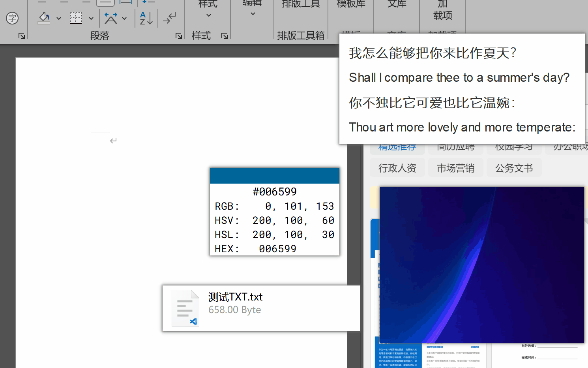Open the 测试TXT.txt file attachment
The width and height of the screenshot is (588, 368).
[x=260, y=308]
